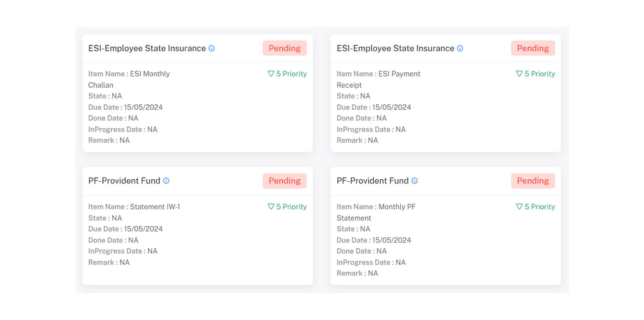The width and height of the screenshot is (644, 320).
Task: Click priority triangle icon on ESI Monthly Challan card
Action: click(271, 74)
